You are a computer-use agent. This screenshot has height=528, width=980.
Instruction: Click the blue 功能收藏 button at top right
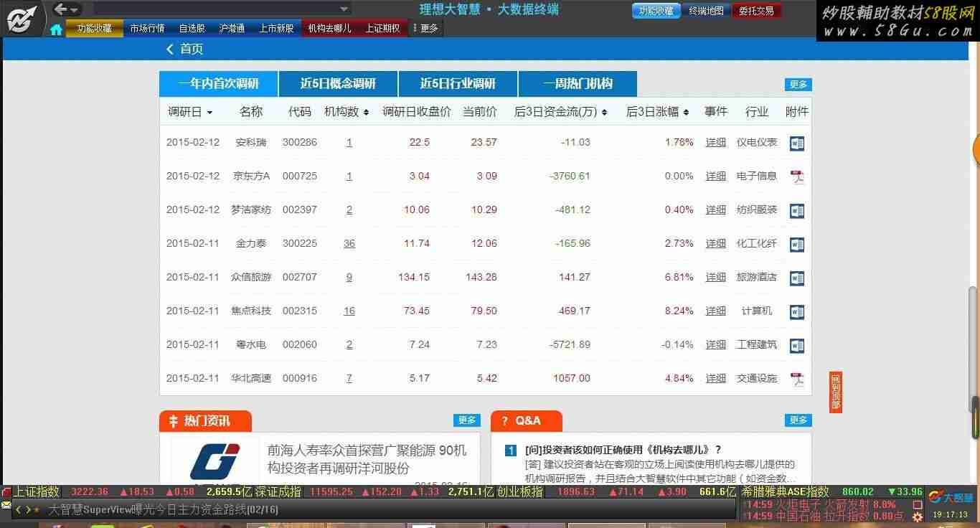[x=656, y=11]
